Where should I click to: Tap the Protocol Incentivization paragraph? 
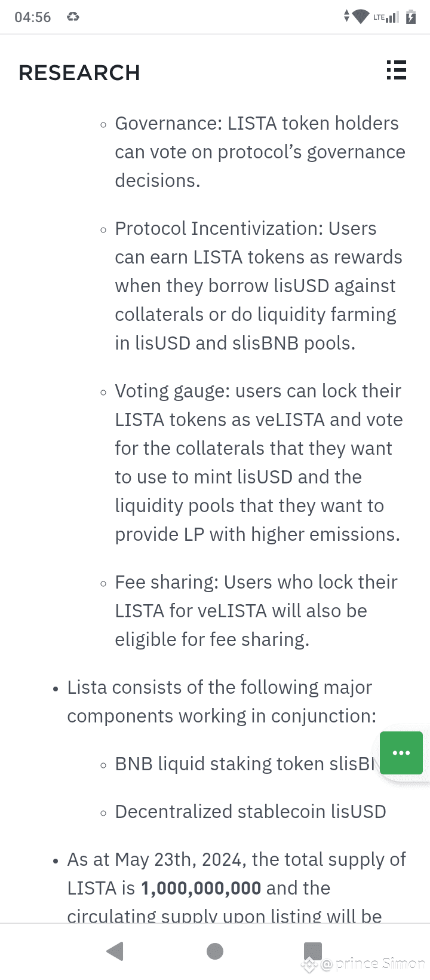(259, 286)
